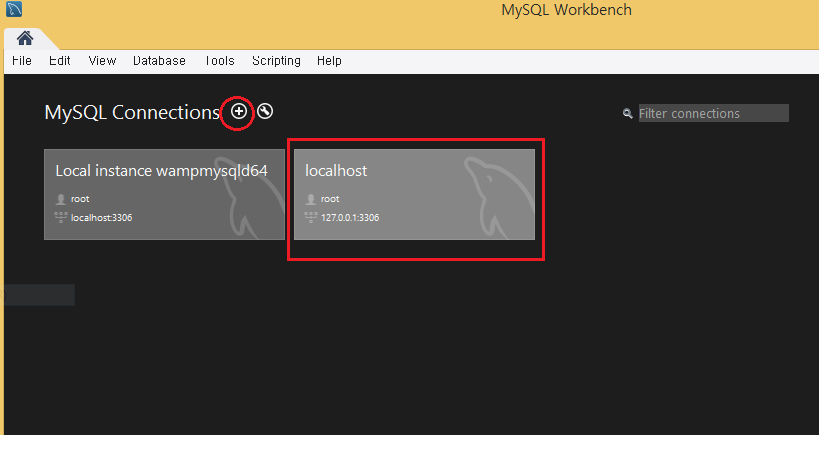Click network icon beside localhost:3306
The height and width of the screenshot is (460, 819).
[x=61, y=217]
